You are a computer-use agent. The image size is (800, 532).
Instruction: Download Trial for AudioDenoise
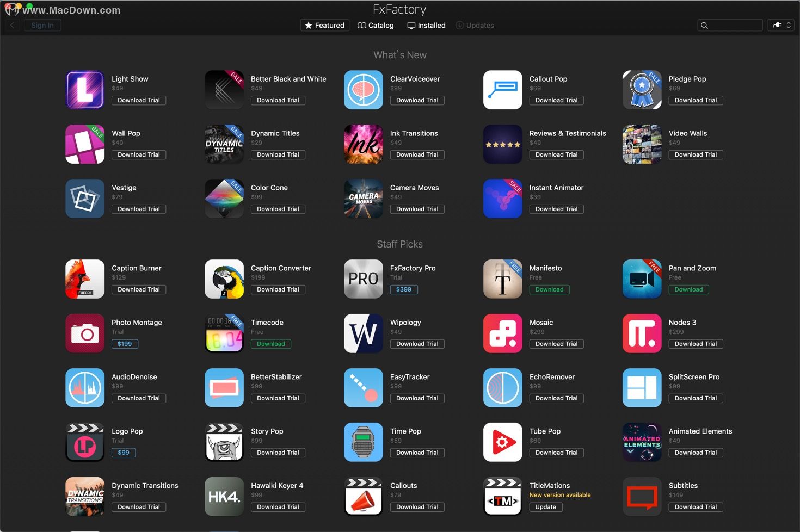pos(139,399)
